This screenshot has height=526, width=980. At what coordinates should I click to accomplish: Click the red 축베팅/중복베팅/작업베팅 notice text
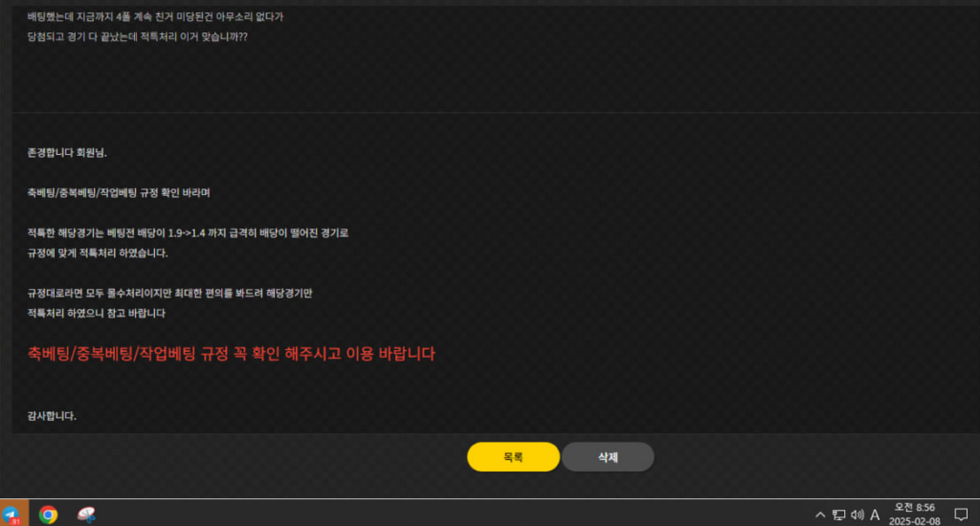click(x=232, y=354)
